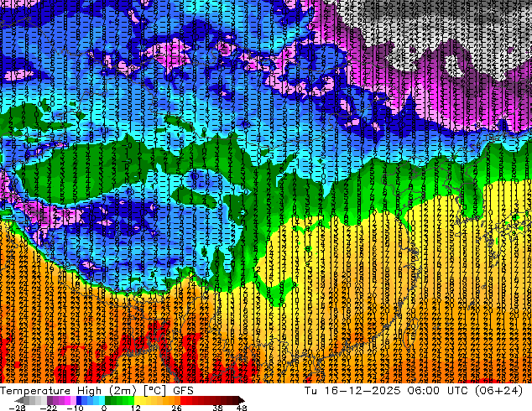This screenshot has width=532, height=411.
Task: Click the date "Tu 16-12-2025 06:00 UTC (06+24)"
Action: pos(414,391)
